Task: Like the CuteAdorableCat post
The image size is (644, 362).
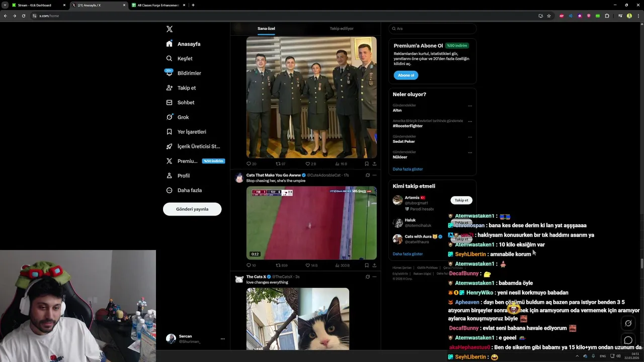Action: point(311,265)
